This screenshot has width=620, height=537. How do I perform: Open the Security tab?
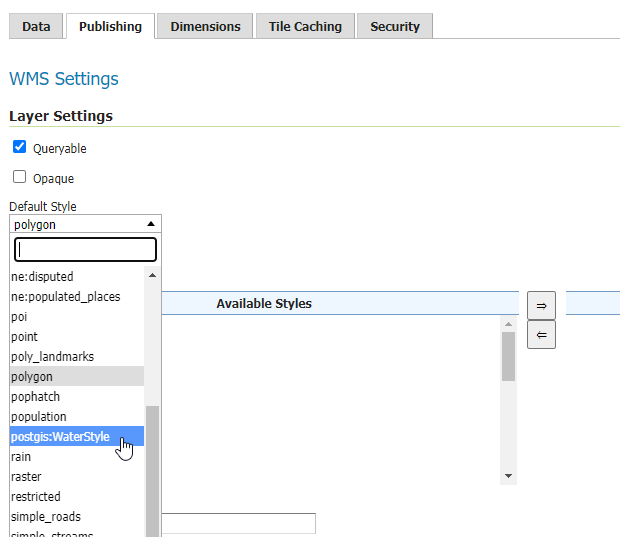tap(395, 26)
